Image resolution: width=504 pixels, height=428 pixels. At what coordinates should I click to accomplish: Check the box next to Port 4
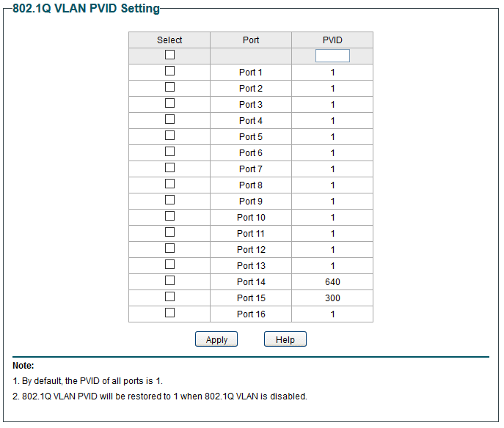click(169, 119)
